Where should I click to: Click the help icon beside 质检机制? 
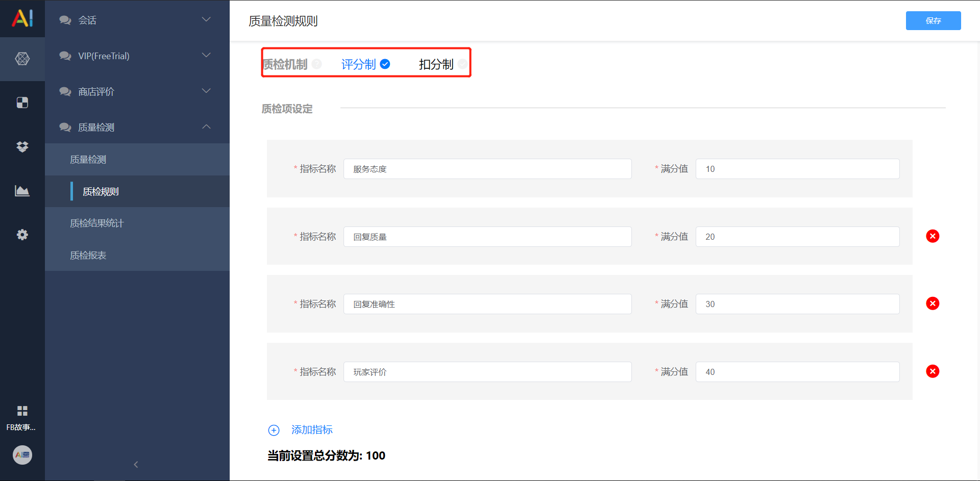pyautogui.click(x=317, y=64)
